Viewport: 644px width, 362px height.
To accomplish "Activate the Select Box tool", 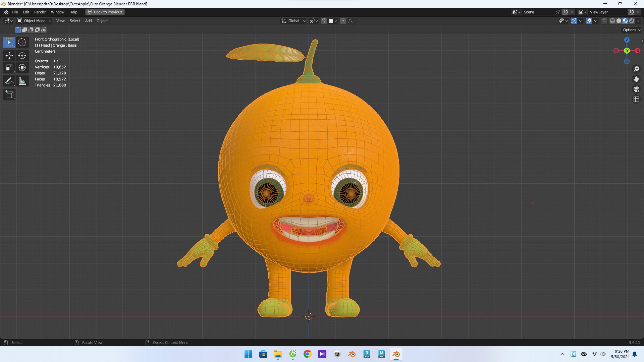I will click(x=9, y=42).
